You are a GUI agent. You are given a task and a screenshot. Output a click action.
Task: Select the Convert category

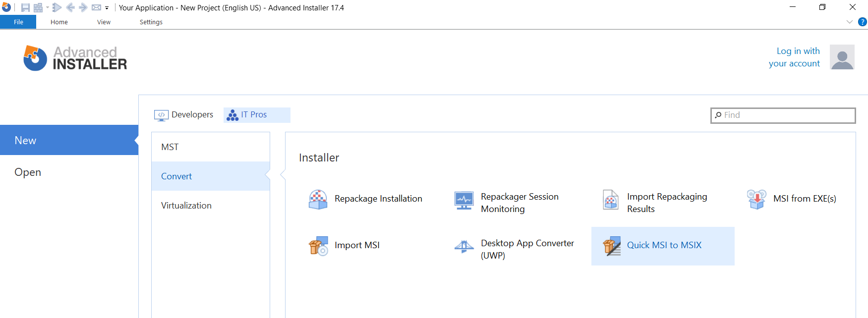[x=211, y=176]
